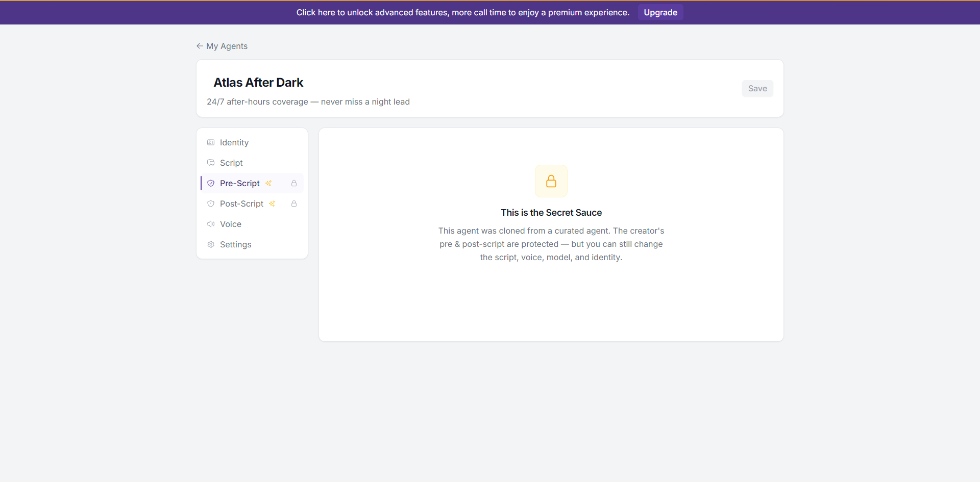The image size is (980, 482).
Task: Click the Atlas After Dark agent title
Action: coord(258,83)
